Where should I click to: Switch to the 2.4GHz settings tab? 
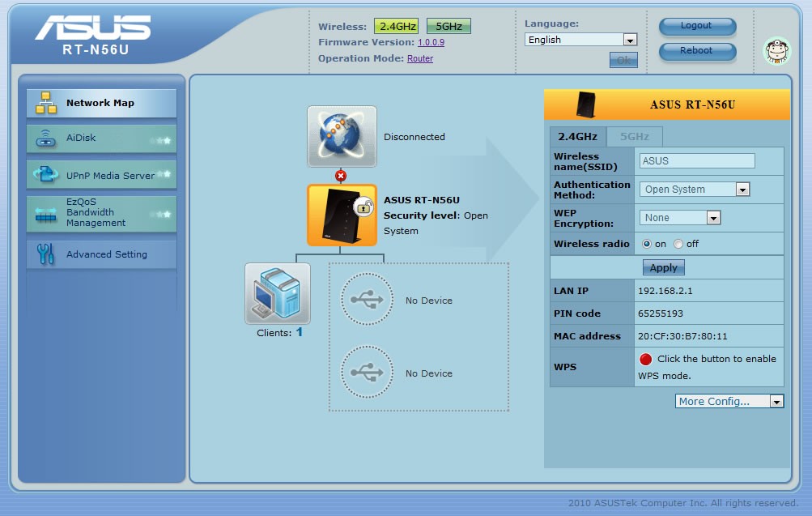(x=577, y=137)
